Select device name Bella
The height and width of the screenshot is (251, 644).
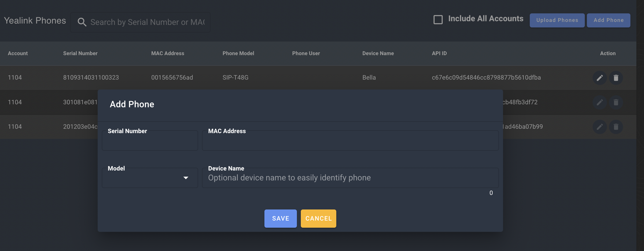coord(369,78)
